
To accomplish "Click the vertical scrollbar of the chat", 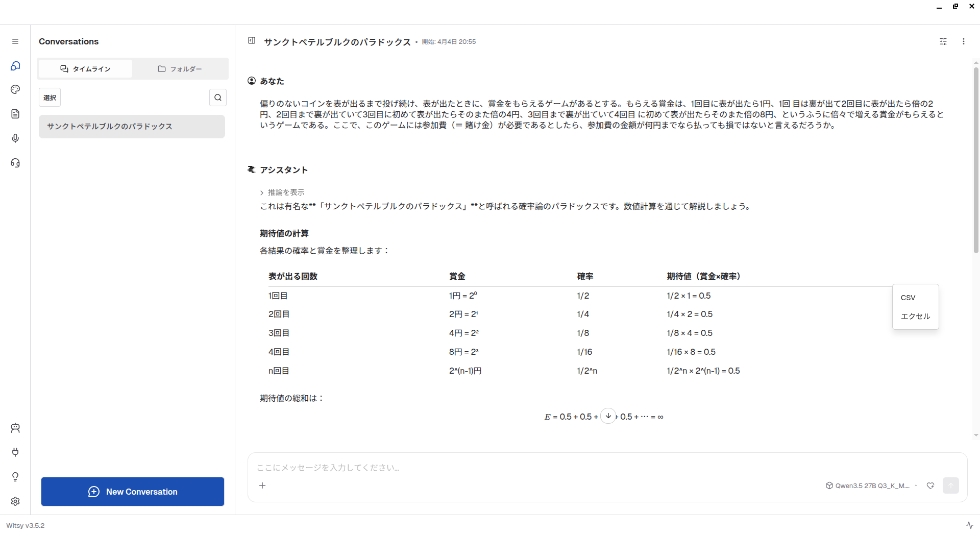I will pyautogui.click(x=976, y=159).
